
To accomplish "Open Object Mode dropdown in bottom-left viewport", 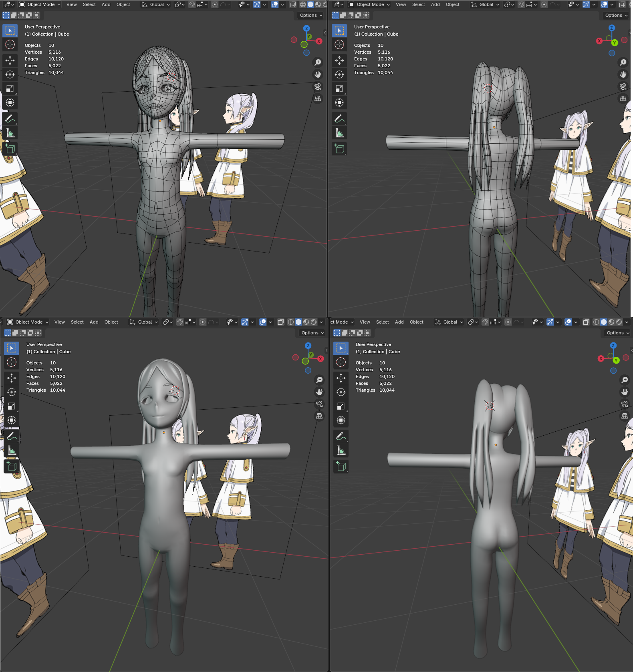I will (x=28, y=322).
